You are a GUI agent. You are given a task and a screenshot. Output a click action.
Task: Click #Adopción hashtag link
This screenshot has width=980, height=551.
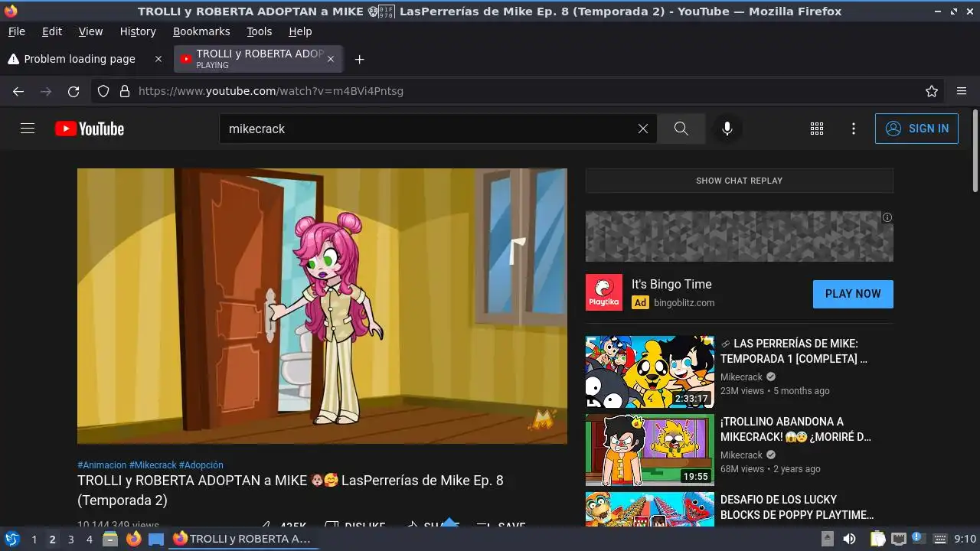(201, 465)
